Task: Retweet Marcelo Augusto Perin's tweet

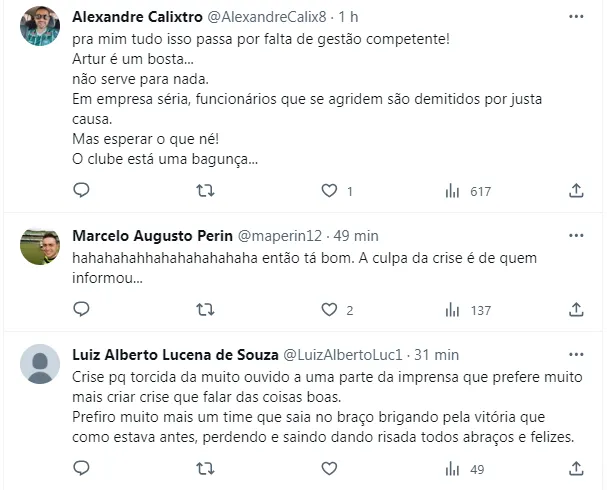Action: (x=205, y=310)
